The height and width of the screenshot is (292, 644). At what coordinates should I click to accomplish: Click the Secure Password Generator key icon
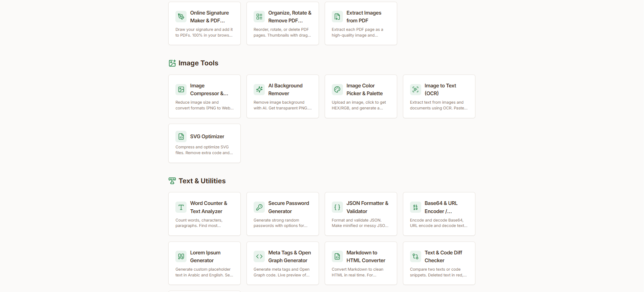click(259, 207)
